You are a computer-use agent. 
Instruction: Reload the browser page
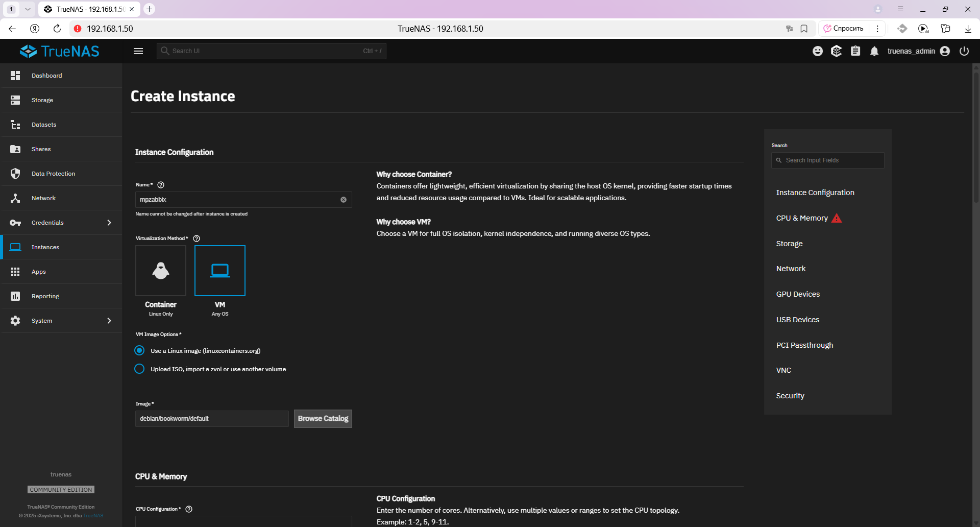click(x=57, y=29)
